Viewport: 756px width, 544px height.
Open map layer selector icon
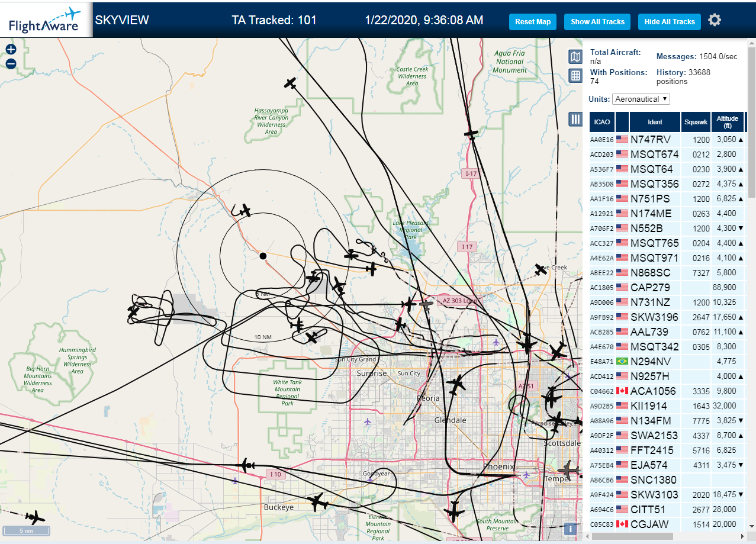click(575, 57)
